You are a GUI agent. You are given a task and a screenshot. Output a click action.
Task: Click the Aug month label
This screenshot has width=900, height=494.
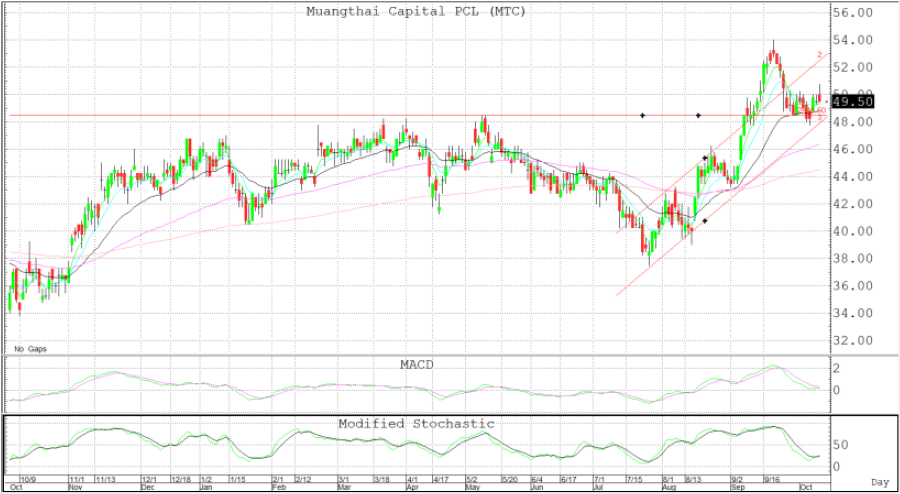pos(669,486)
